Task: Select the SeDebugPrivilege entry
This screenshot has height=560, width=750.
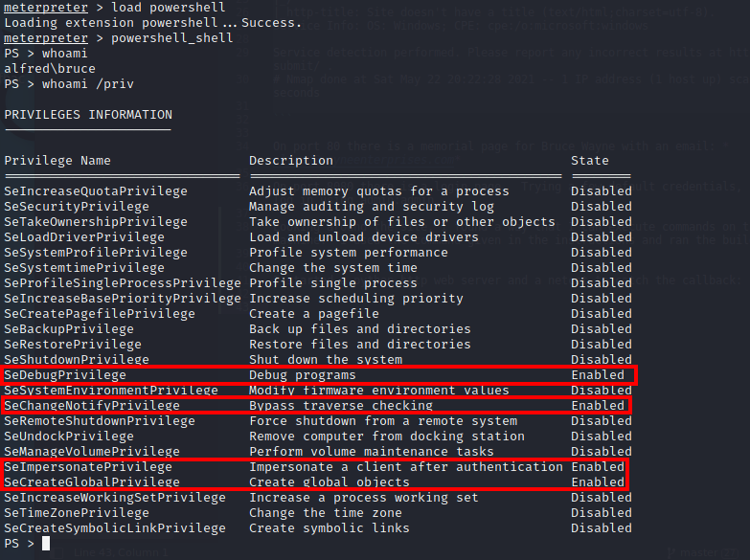Action: tap(65, 375)
